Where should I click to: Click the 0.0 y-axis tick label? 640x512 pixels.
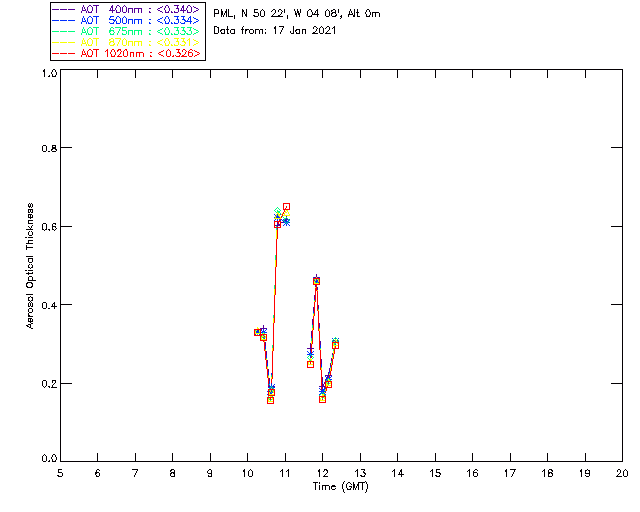point(49,459)
